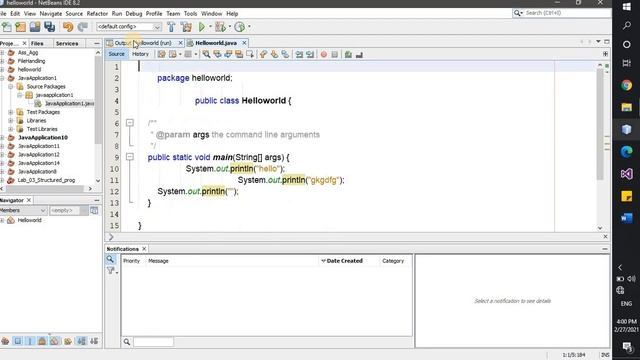
Task: Click the Comment editor toolbar icon
Action: pos(348,54)
